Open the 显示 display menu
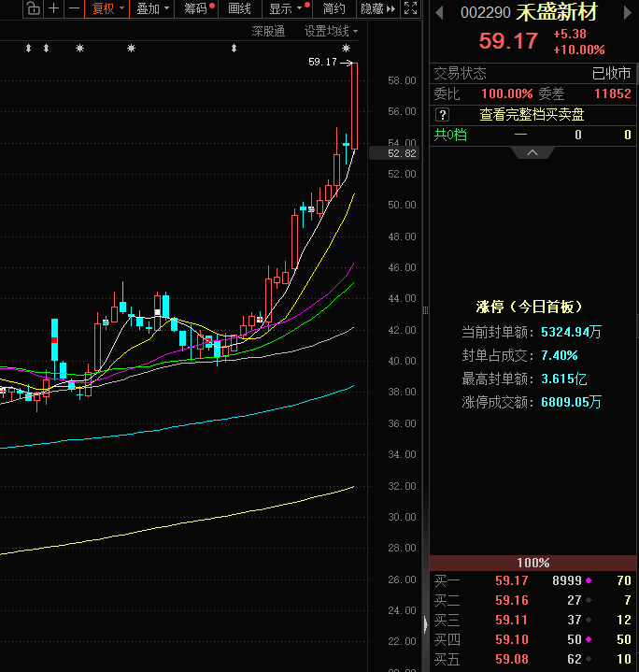Screen dimensions: 639x672 [x=285, y=9]
